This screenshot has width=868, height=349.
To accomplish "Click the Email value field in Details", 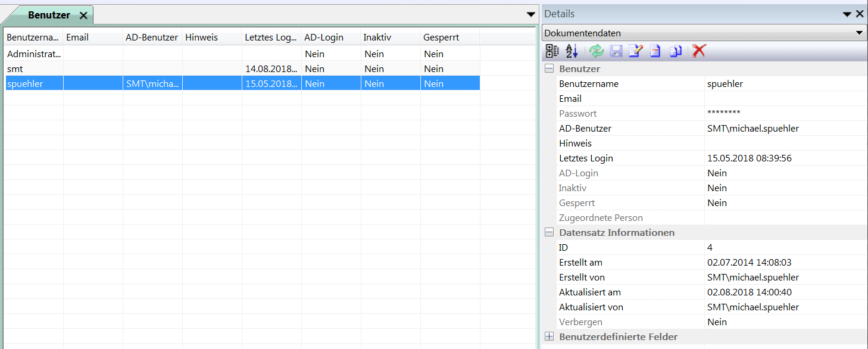I will [785, 99].
